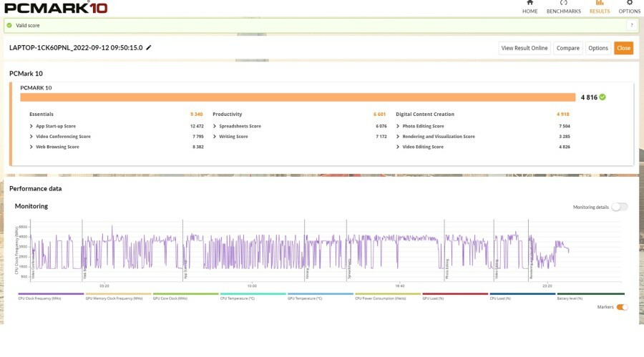This screenshot has height=357, width=644.
Task: Click the PCMARK 10 logo
Action: 56,7
